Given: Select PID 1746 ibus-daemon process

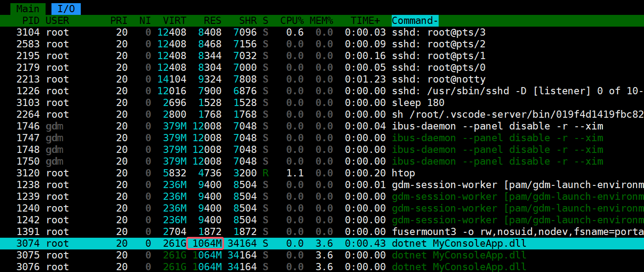Looking at the screenshot, I should 316,126.
